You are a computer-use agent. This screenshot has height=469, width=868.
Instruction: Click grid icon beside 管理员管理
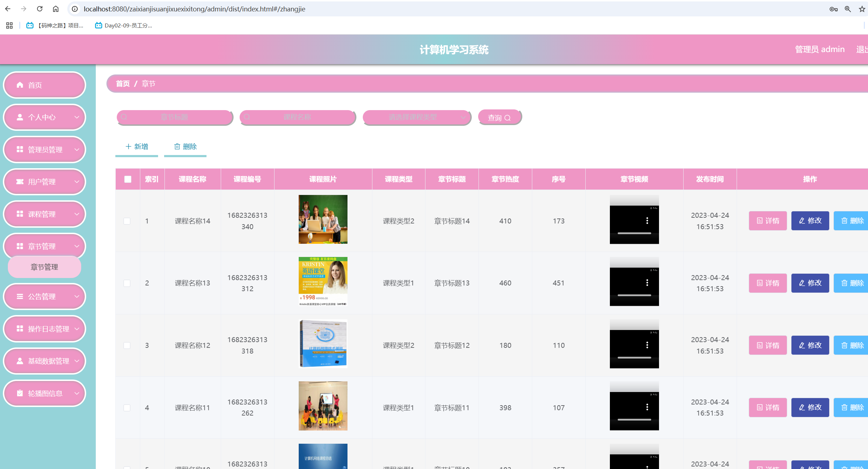pos(20,149)
